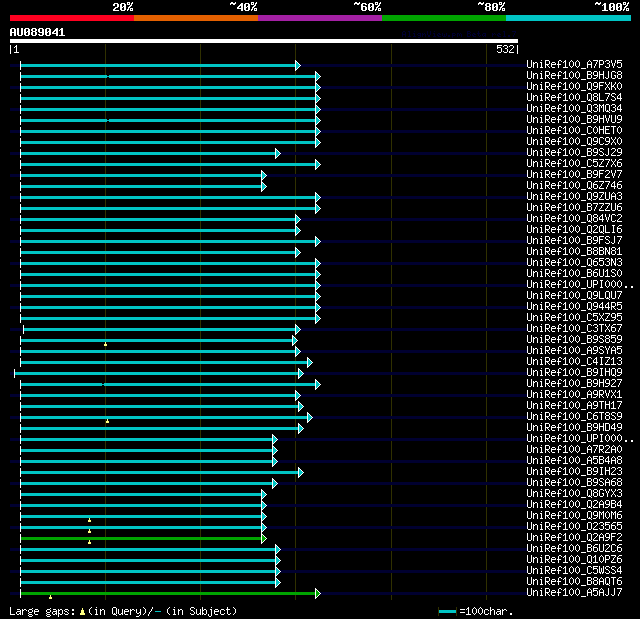Viewport: 640px width, 619px height.
Task: Click the purple ~60% identity legend segment
Action: (320, 18)
